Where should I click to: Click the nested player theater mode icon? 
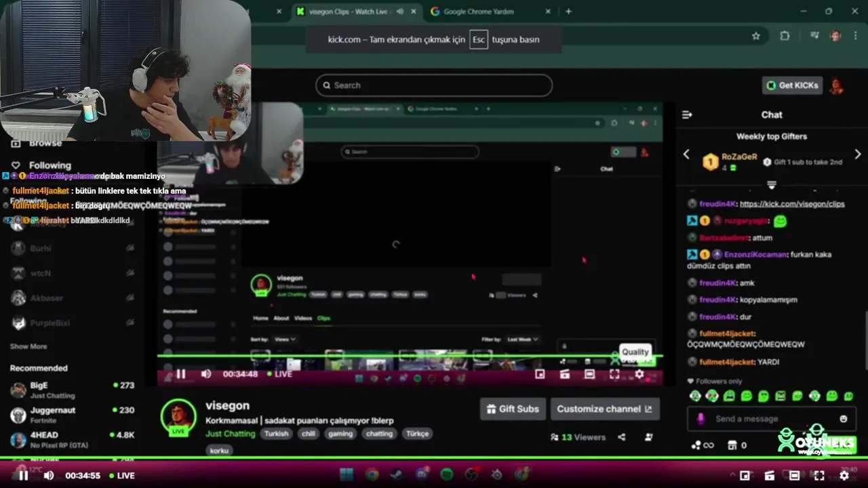[589, 374]
